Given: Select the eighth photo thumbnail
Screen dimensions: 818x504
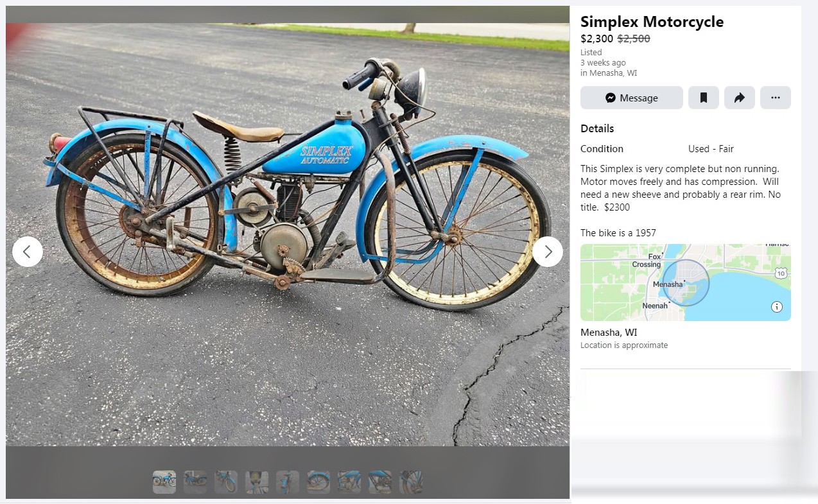Looking at the screenshot, I should pyautogui.click(x=380, y=482).
